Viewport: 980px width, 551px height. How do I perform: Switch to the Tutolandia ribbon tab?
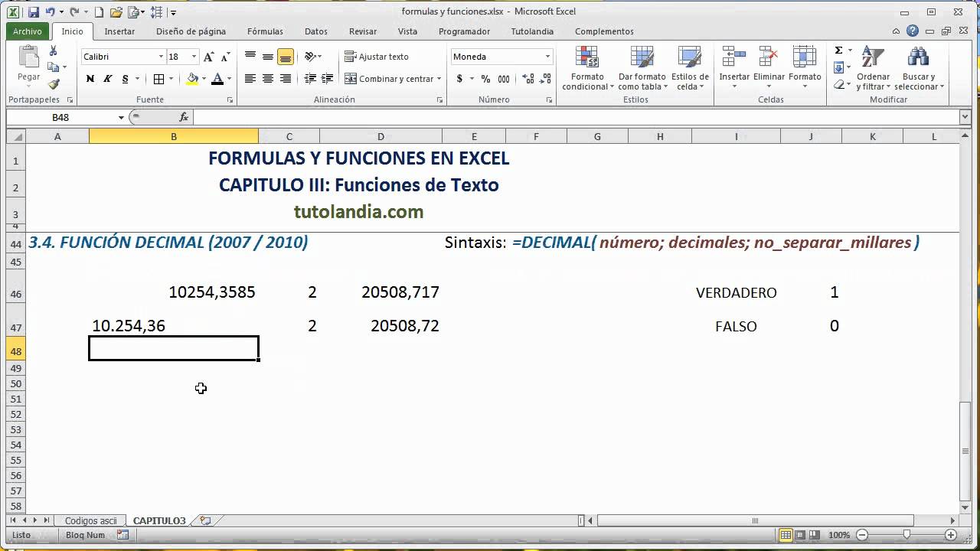click(x=532, y=31)
